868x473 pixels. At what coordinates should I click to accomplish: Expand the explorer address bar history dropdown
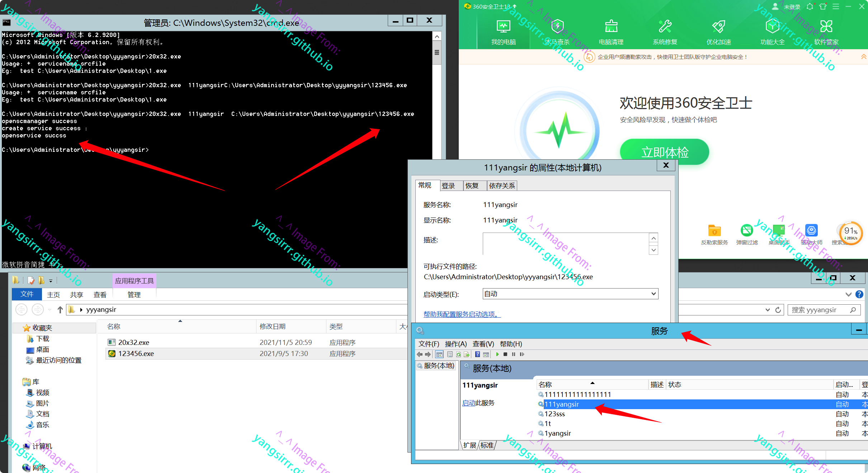[x=767, y=310]
